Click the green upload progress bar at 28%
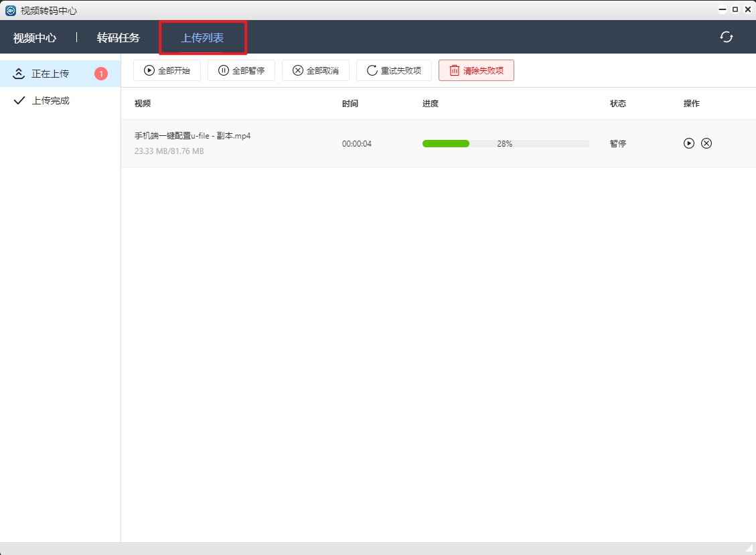 click(445, 143)
